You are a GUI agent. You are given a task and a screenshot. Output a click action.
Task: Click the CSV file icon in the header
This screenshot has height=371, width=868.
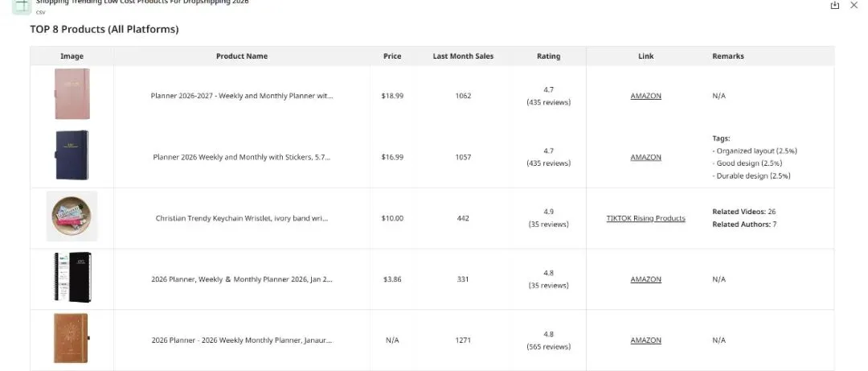22,6
